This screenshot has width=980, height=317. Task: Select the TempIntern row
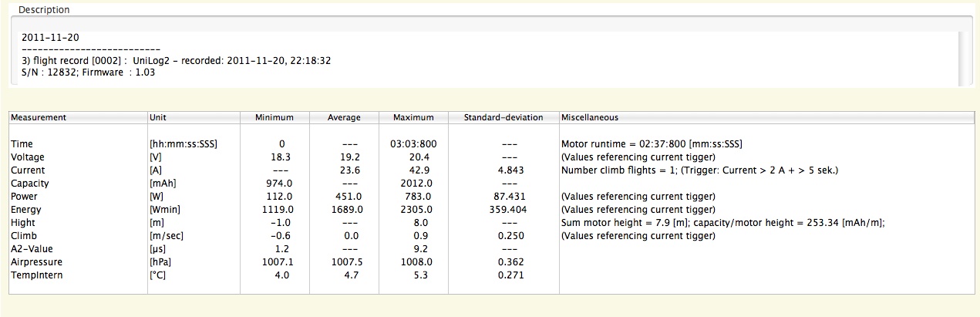[36, 275]
